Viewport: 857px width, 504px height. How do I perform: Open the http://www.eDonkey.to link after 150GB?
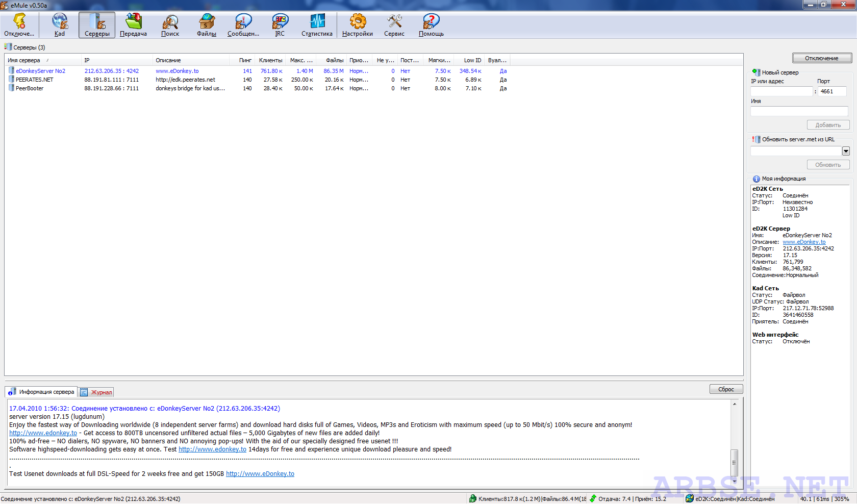[260, 474]
